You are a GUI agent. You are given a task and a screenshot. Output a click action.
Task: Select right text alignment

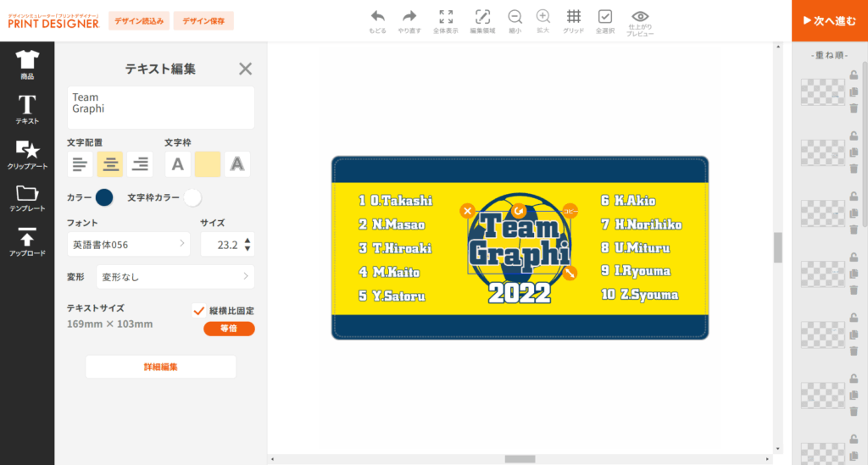coord(140,164)
